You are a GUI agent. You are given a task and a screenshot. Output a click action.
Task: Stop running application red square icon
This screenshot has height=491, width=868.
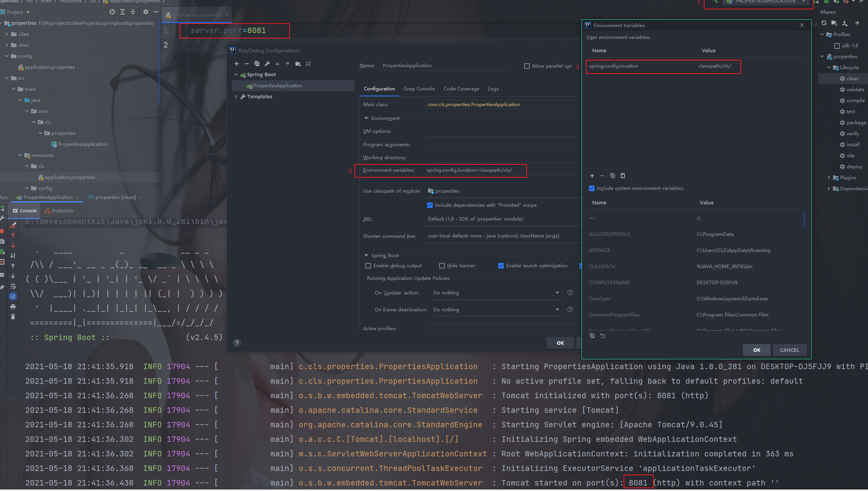(x=2, y=231)
